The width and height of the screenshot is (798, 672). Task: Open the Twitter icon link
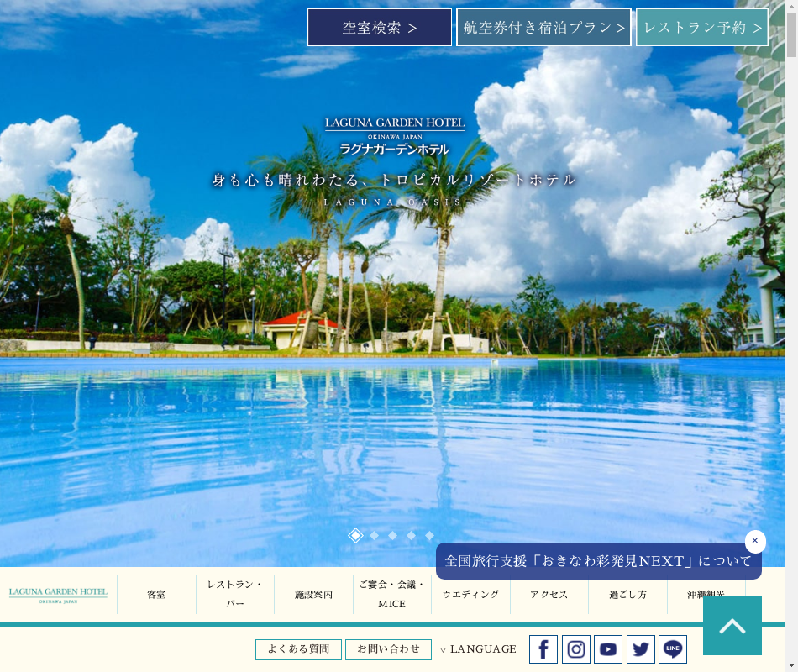click(x=641, y=649)
